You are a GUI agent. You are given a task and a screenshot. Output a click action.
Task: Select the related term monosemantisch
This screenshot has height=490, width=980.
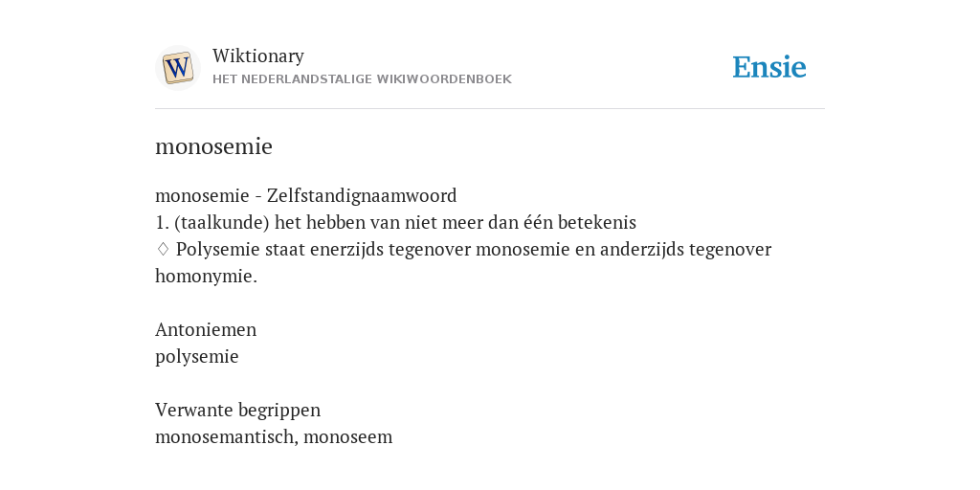coord(226,436)
